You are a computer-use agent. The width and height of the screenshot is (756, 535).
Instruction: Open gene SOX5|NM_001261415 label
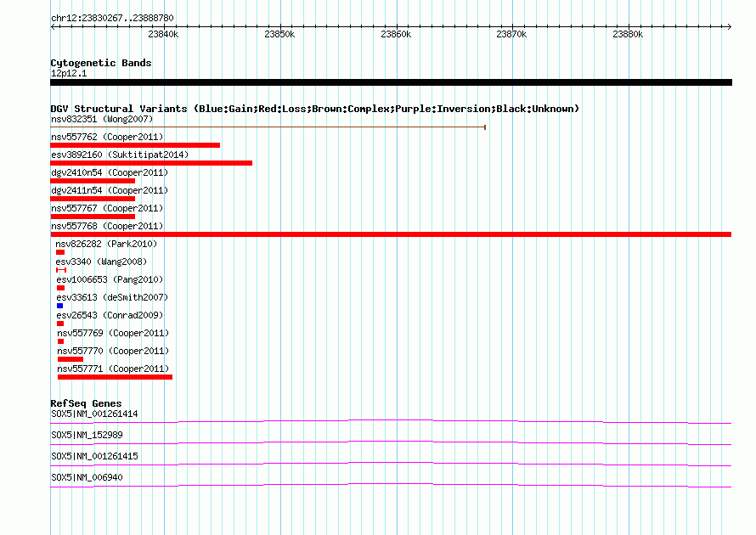94,456
